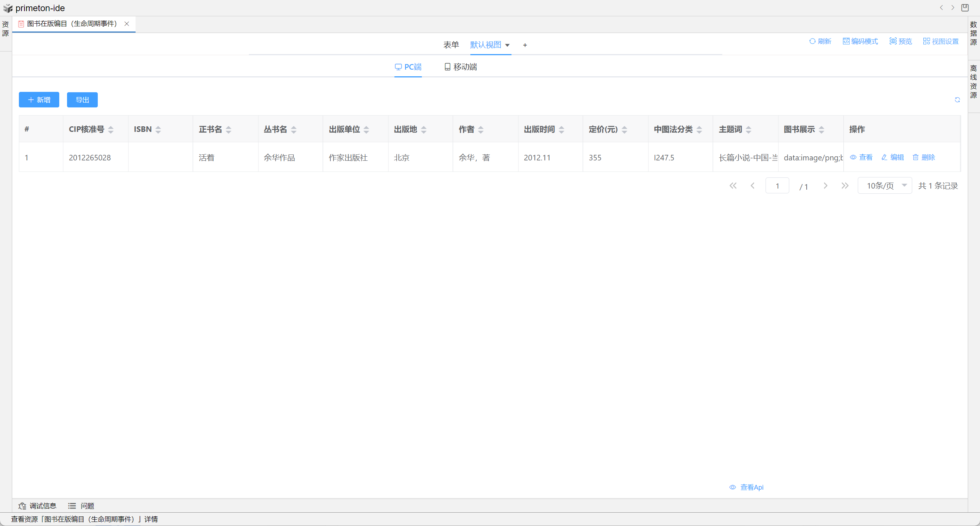Switch to 移动端 tab
Screen dimensions: 980x526
point(460,67)
